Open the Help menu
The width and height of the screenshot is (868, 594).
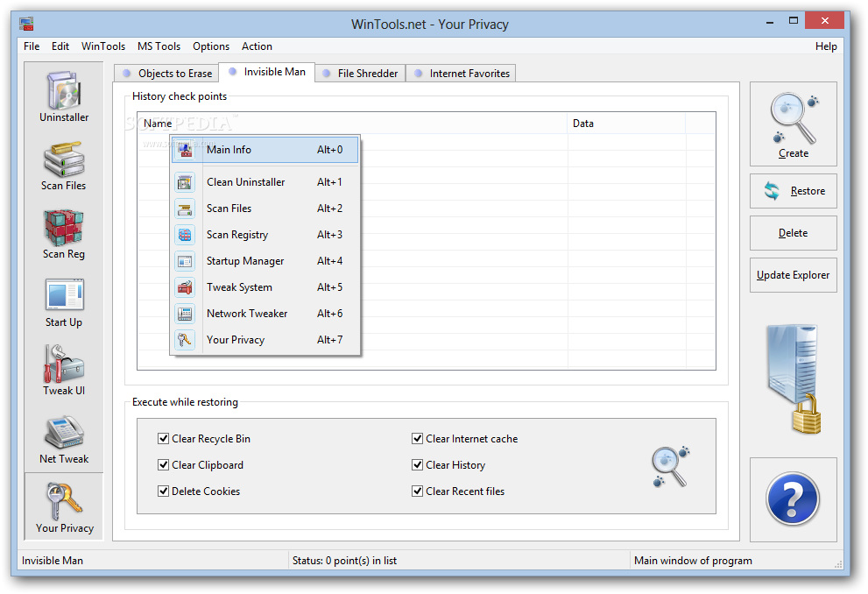pyautogui.click(x=826, y=46)
